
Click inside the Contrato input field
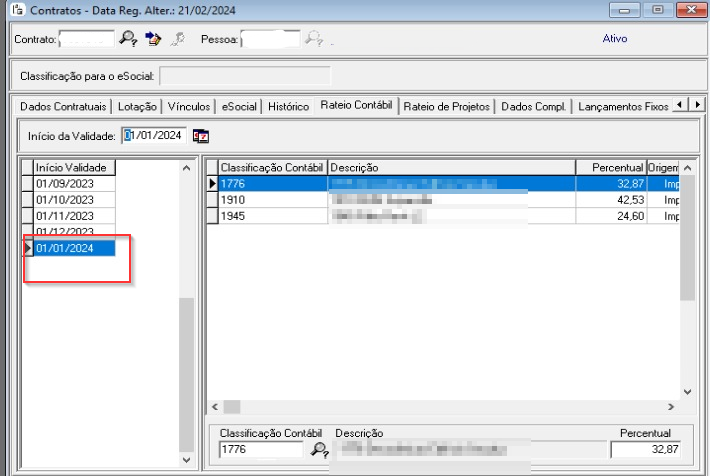tap(86, 39)
